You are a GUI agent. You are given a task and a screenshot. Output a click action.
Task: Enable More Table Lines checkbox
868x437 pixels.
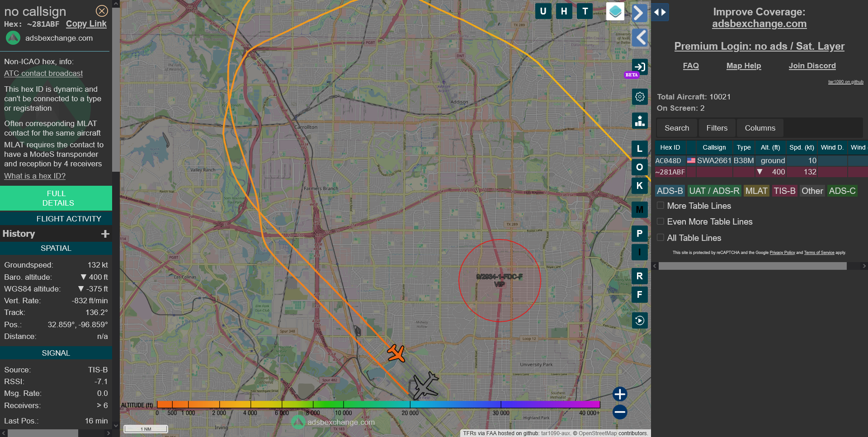(660, 206)
